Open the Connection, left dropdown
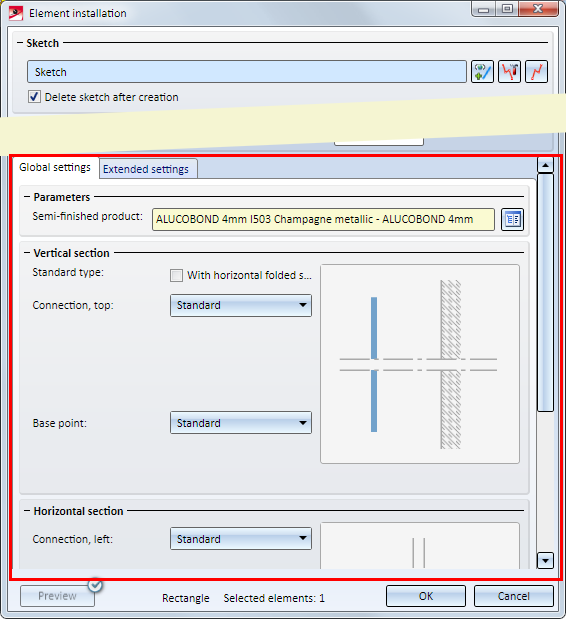 pyautogui.click(x=241, y=539)
